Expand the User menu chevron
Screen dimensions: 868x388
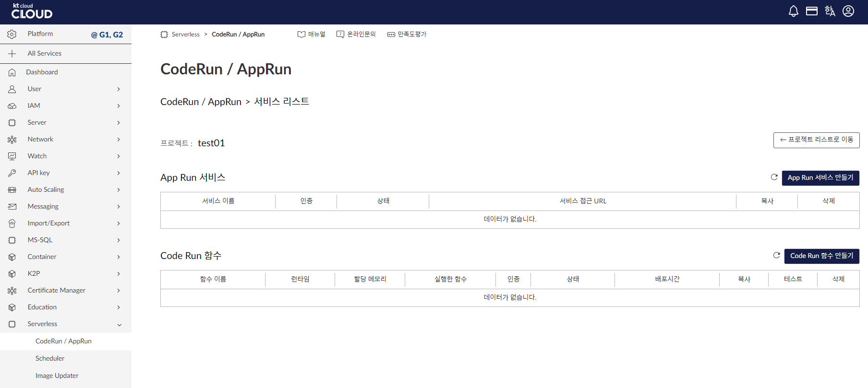click(x=119, y=89)
